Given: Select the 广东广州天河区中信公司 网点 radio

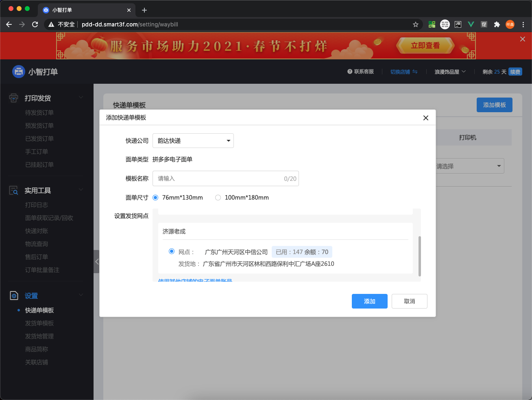Looking at the screenshot, I should point(172,251).
